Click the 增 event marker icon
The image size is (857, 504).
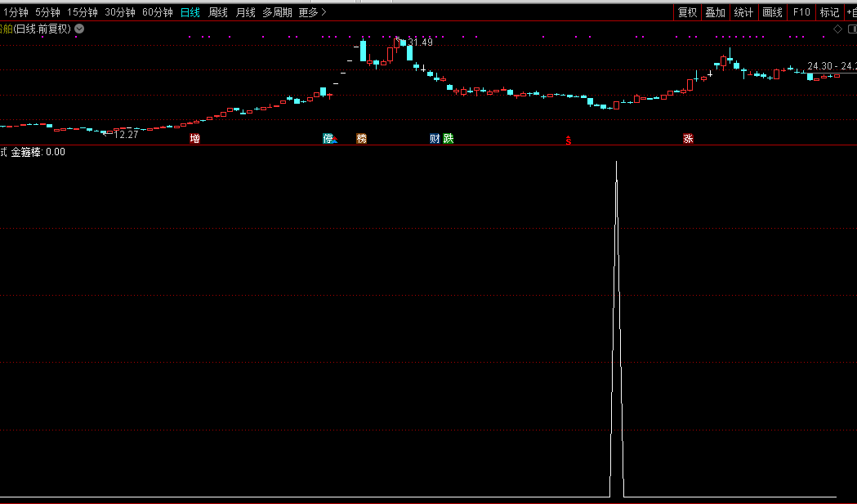[x=194, y=139]
